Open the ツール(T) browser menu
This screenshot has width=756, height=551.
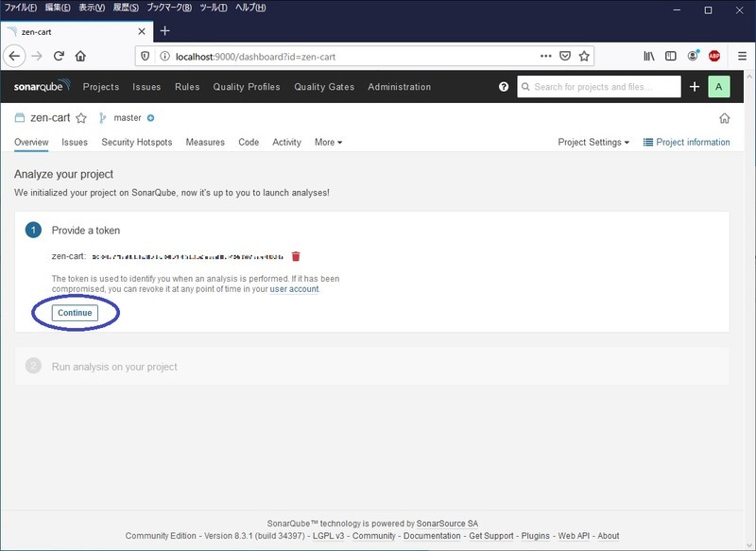(x=214, y=8)
